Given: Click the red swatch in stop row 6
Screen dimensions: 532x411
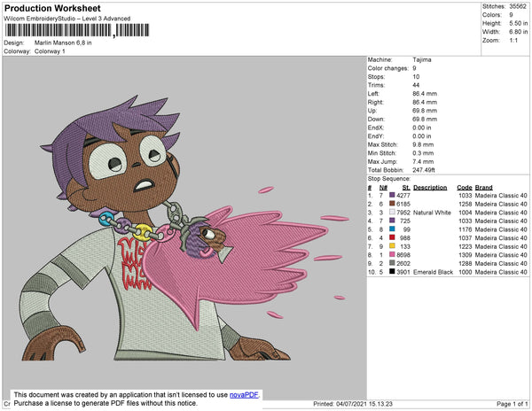Looking at the screenshot, I should point(392,237).
